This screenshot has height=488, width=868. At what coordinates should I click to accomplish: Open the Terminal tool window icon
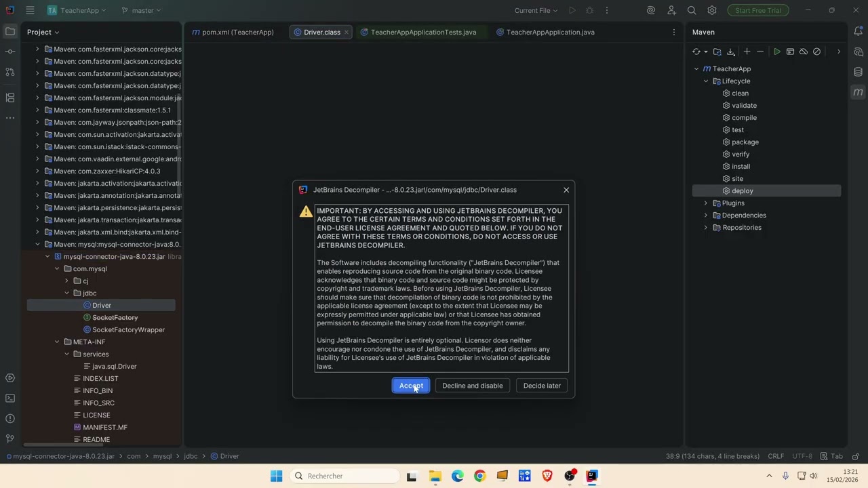(x=9, y=399)
